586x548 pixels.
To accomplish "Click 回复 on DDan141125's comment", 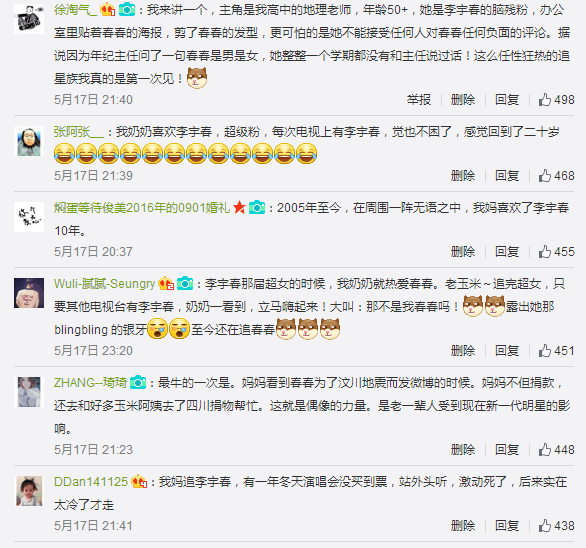I will 507,526.
